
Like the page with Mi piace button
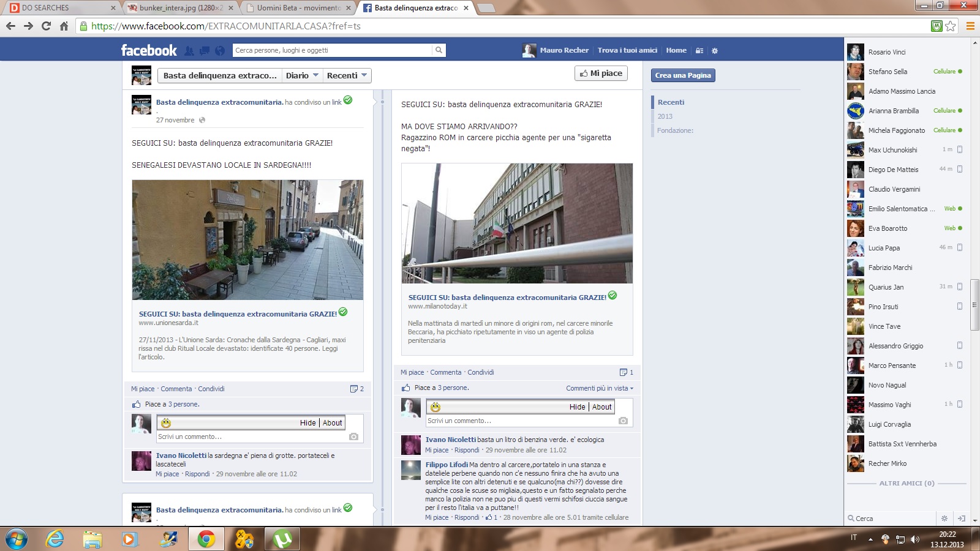601,73
